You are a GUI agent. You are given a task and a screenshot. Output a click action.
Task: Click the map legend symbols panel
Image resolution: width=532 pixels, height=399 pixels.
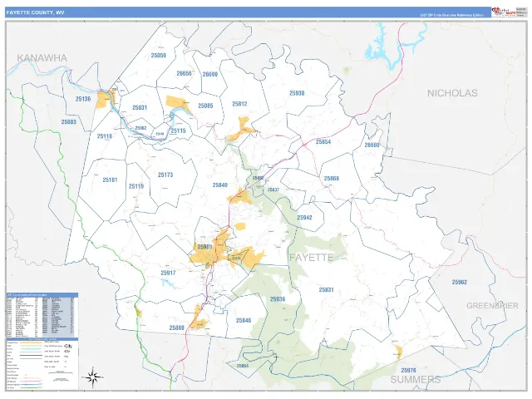coord(42,364)
